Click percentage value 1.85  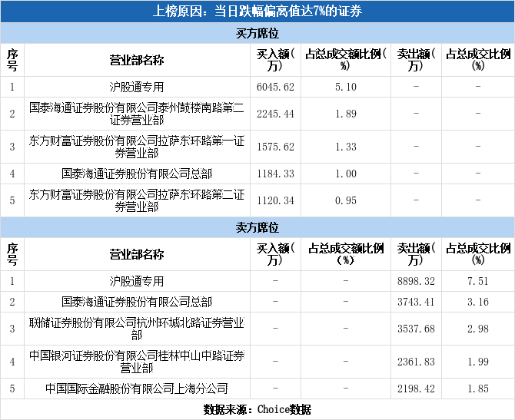[x=478, y=389]
